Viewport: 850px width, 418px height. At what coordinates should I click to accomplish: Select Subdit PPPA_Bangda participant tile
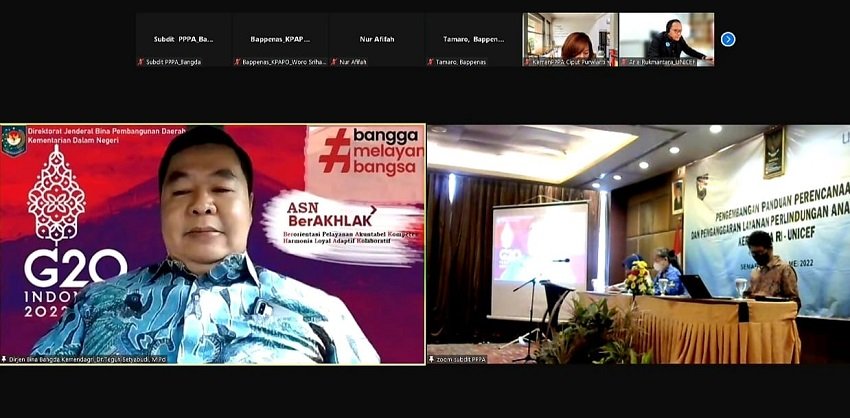click(183, 40)
